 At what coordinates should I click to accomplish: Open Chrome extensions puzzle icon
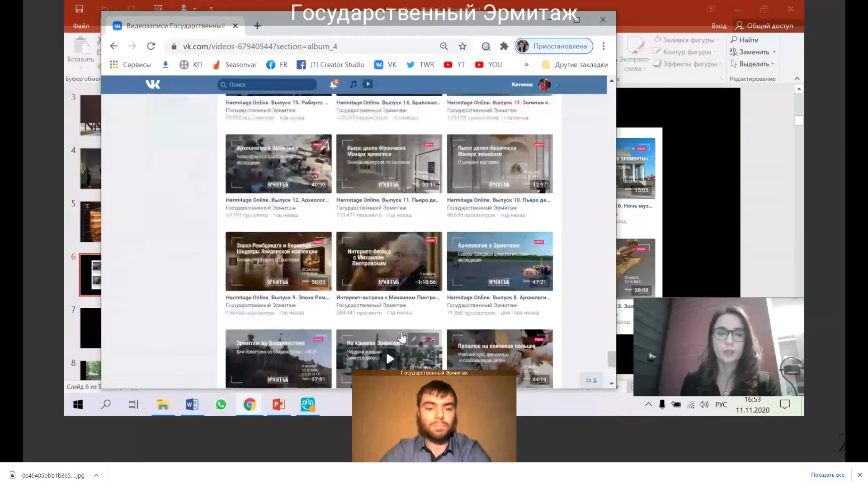coord(504,46)
